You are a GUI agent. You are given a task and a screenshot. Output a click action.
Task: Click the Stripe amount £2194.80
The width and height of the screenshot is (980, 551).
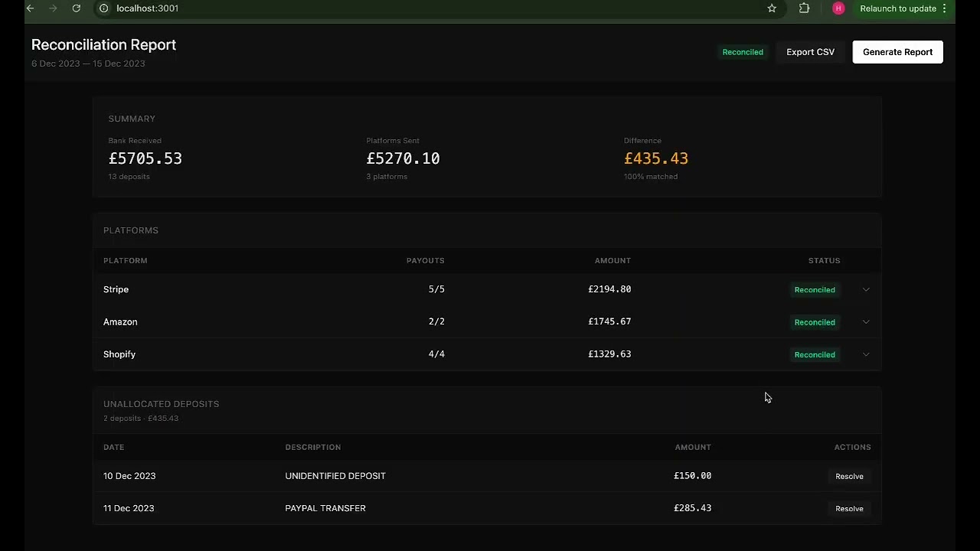609,289
